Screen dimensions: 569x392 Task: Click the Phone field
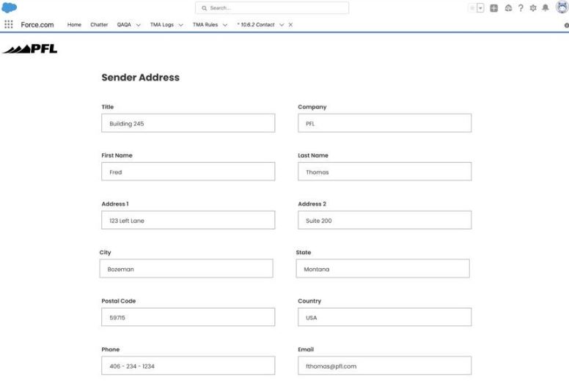188,366
